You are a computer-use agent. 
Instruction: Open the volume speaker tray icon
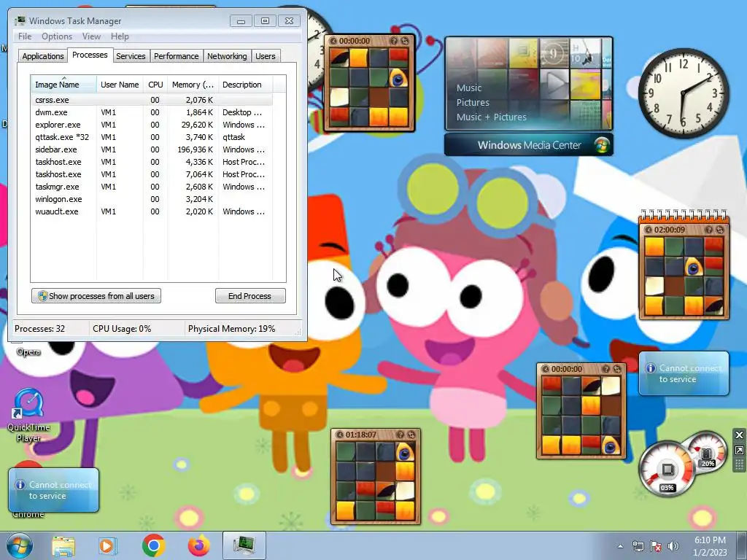673,546
